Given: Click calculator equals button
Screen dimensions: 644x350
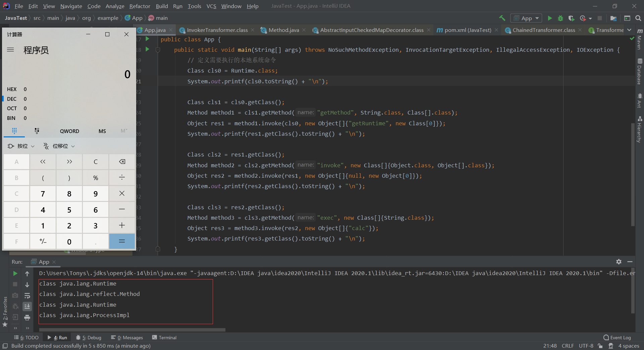Looking at the screenshot, I should (122, 241).
